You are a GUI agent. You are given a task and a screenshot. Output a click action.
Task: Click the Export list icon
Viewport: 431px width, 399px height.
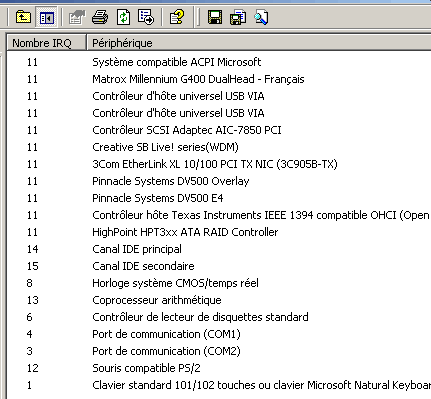point(146,17)
